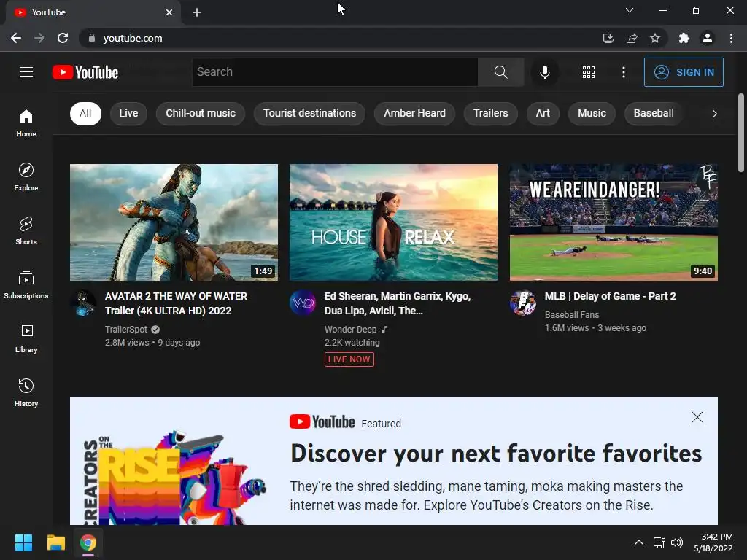Screen dimensions: 747x560
Task: Start voice search with microphone
Action: (544, 72)
